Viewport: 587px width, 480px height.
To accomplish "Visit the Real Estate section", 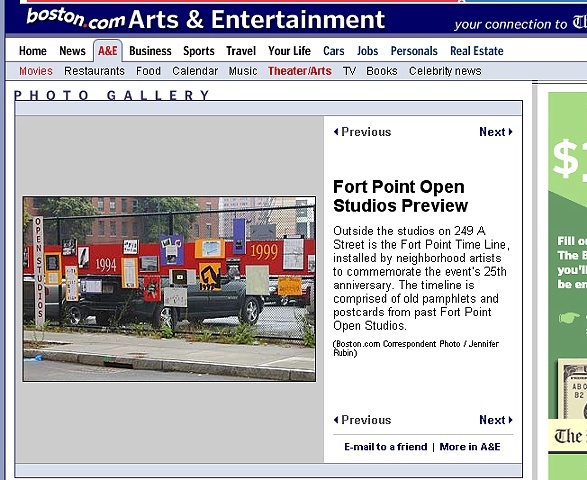I will pos(477,51).
